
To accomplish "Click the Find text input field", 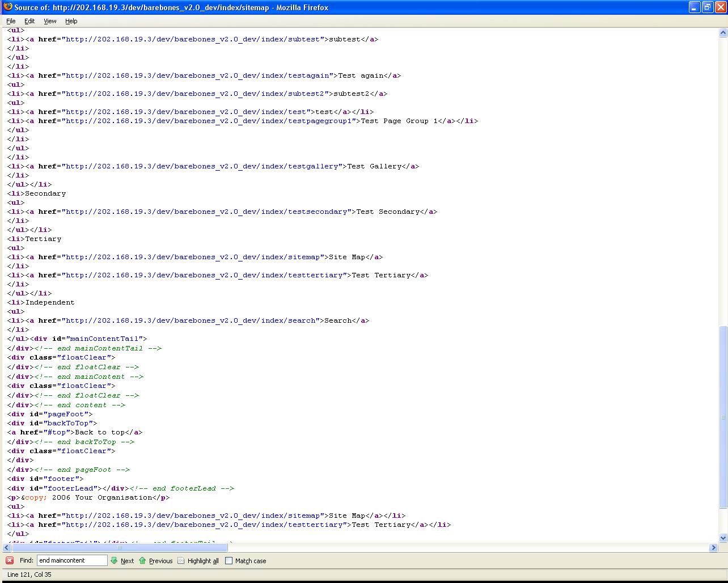I will [x=72, y=560].
